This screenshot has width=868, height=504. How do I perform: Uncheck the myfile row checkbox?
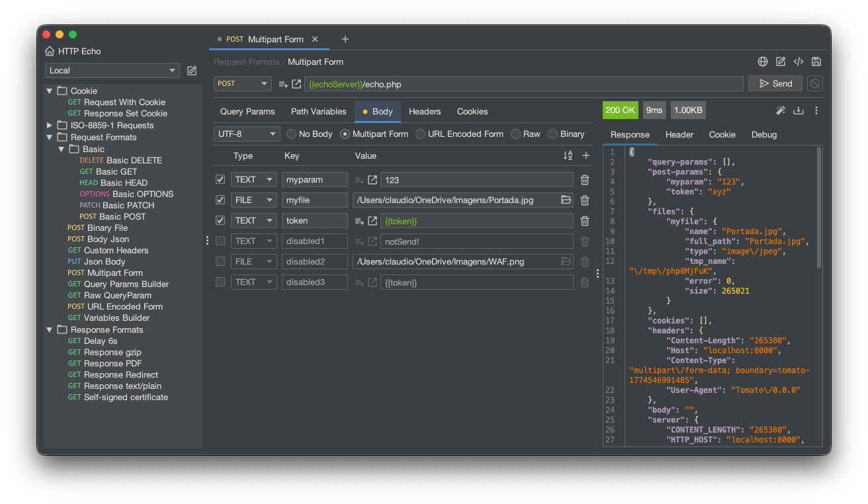pos(220,200)
